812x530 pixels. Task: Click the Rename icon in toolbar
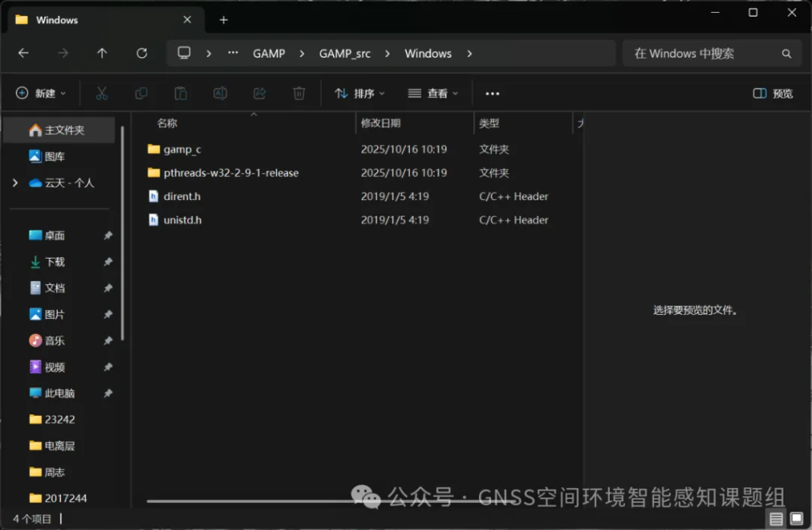click(220, 94)
